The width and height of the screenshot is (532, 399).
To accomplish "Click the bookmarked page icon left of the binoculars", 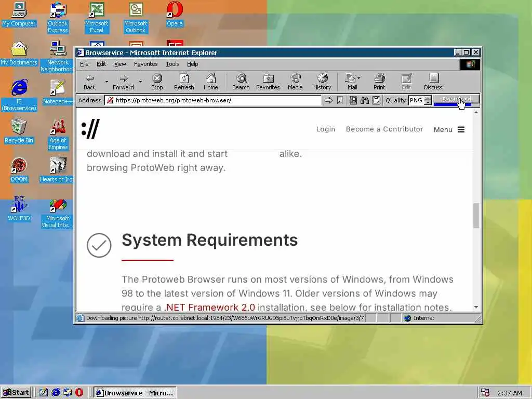I will (x=353, y=100).
